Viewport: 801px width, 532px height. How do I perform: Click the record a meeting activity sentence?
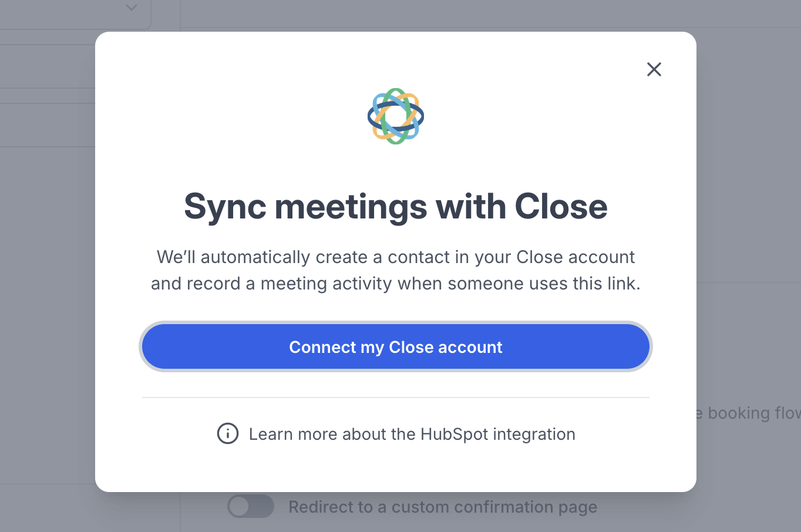pos(396,284)
